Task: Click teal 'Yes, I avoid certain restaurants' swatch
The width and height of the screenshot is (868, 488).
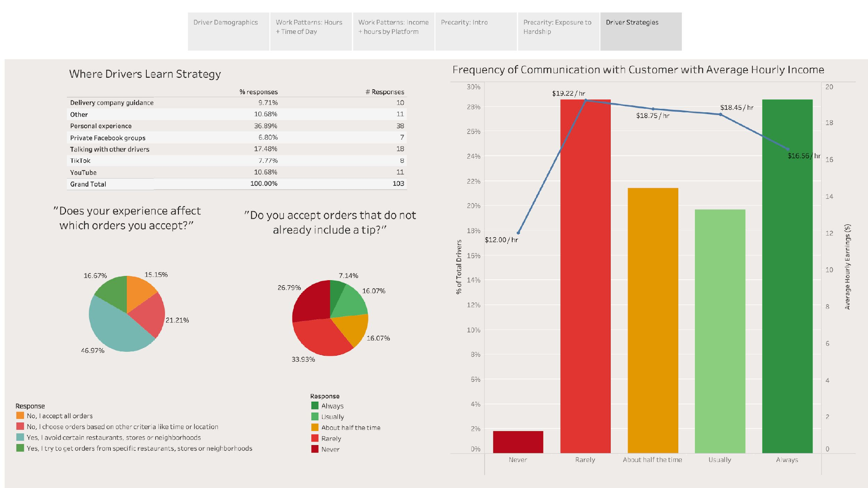Action: coord(20,437)
